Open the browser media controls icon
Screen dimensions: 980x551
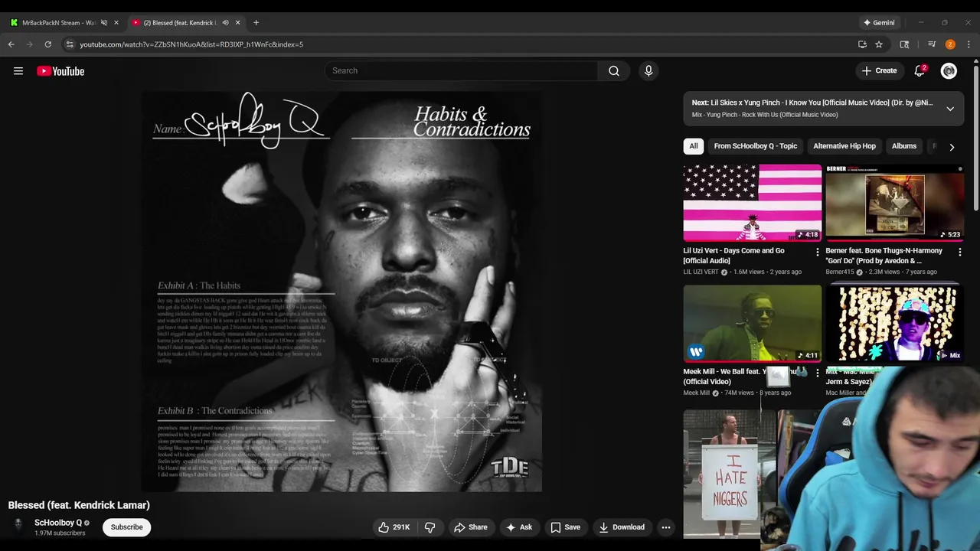(x=932, y=44)
